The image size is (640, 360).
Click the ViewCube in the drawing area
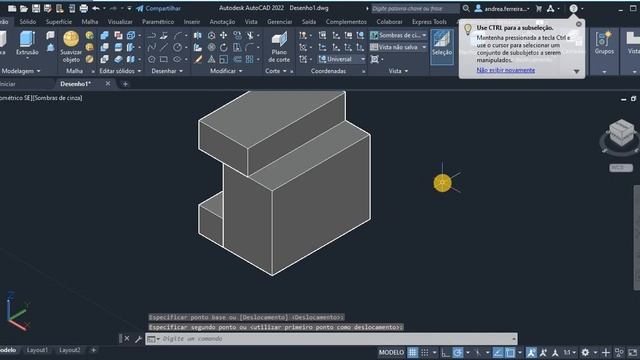pos(621,133)
